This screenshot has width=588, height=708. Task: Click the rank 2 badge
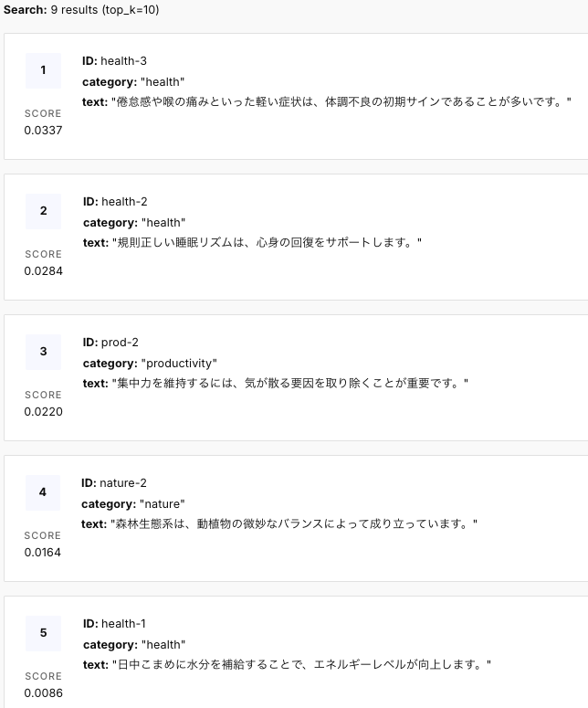(x=43, y=211)
